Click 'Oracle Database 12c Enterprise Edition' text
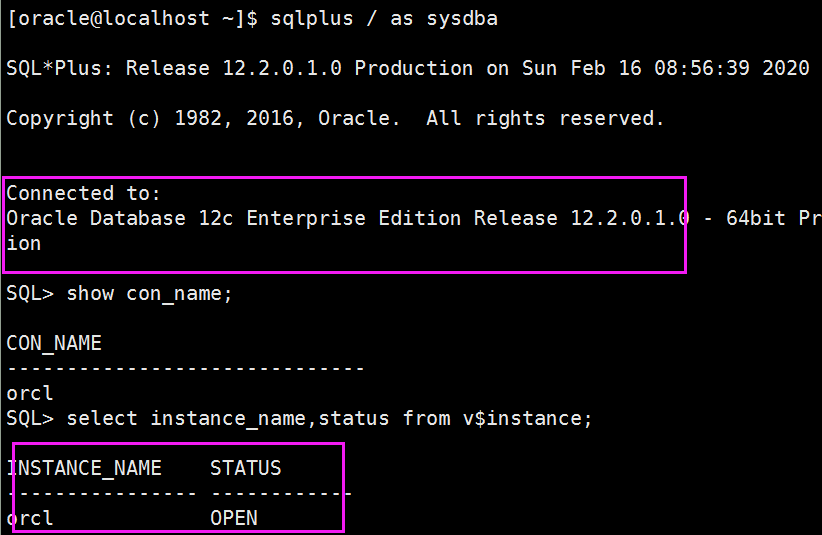The width and height of the screenshot is (822, 535). click(x=233, y=218)
